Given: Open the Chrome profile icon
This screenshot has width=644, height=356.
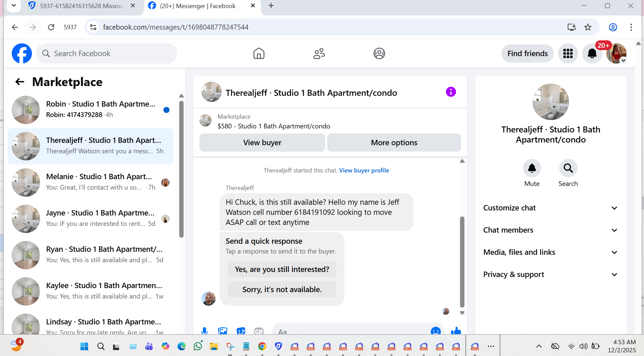Looking at the screenshot, I should [613, 27].
